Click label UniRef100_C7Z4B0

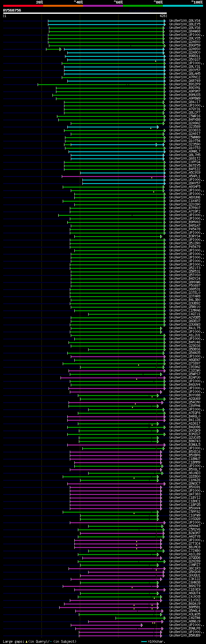185,551
